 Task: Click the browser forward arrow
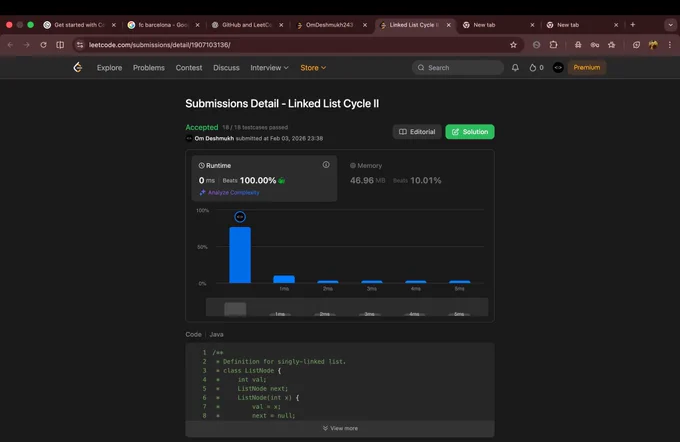[27, 45]
